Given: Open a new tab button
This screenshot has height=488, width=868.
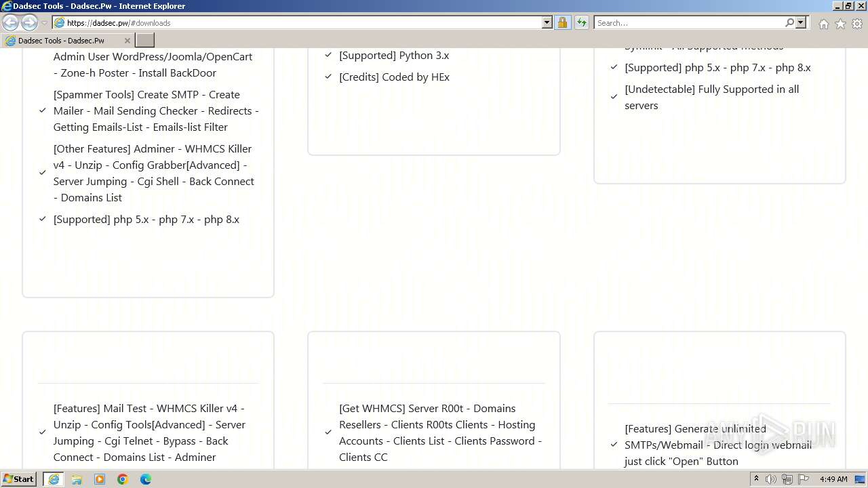Looking at the screenshot, I should [x=145, y=41].
